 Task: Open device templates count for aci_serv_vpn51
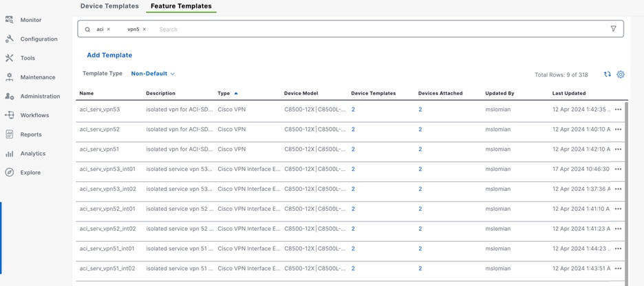353,149
